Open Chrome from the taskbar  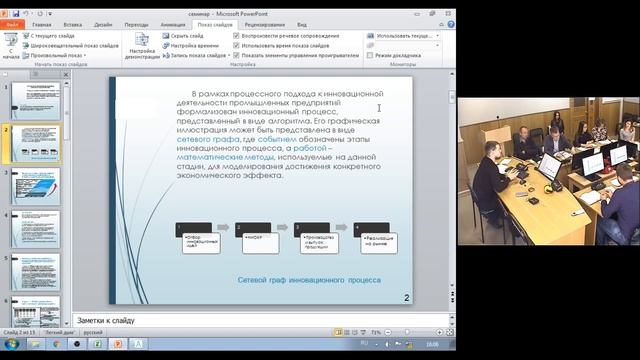[x=56, y=344]
